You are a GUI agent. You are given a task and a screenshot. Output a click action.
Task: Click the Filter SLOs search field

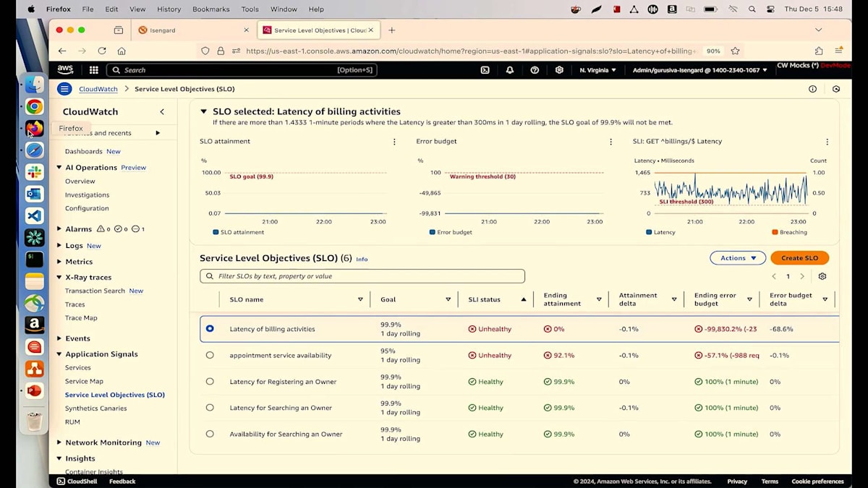point(362,276)
